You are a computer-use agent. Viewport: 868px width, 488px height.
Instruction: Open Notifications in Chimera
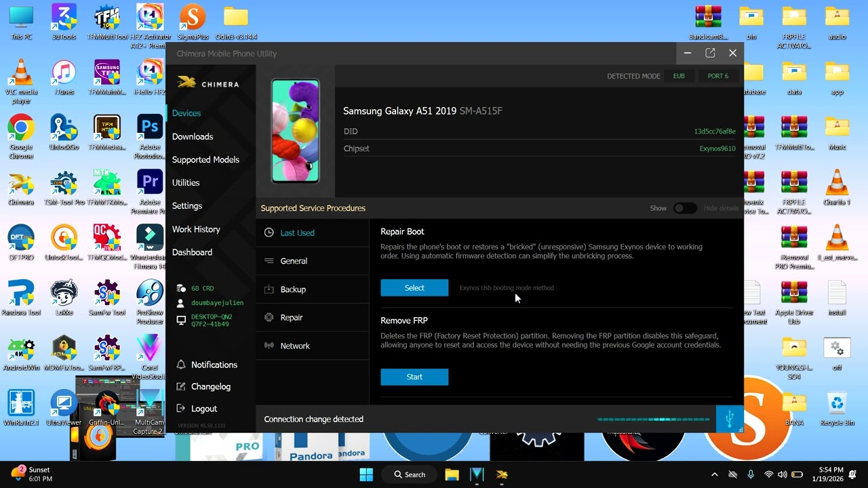point(207,365)
